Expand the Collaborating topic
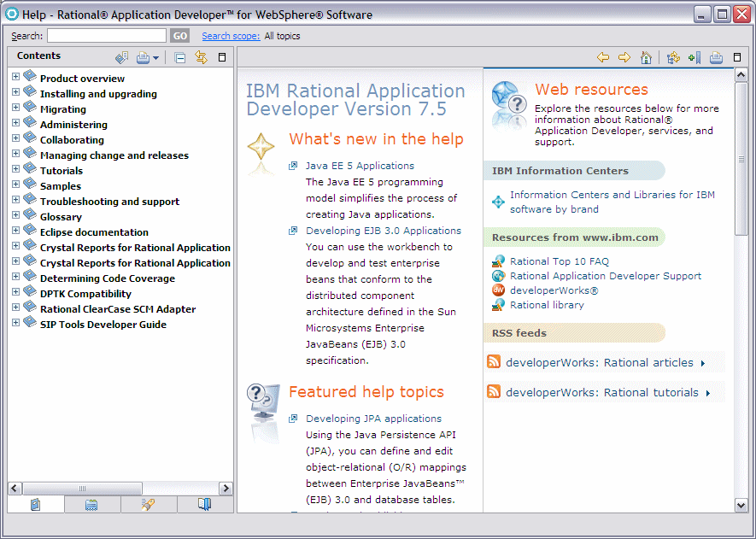 (15, 138)
